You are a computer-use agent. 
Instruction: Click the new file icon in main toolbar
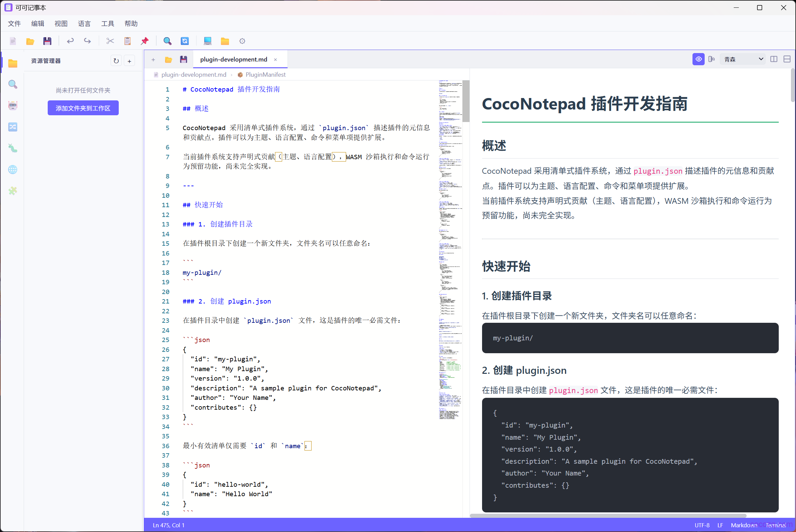pyautogui.click(x=13, y=41)
